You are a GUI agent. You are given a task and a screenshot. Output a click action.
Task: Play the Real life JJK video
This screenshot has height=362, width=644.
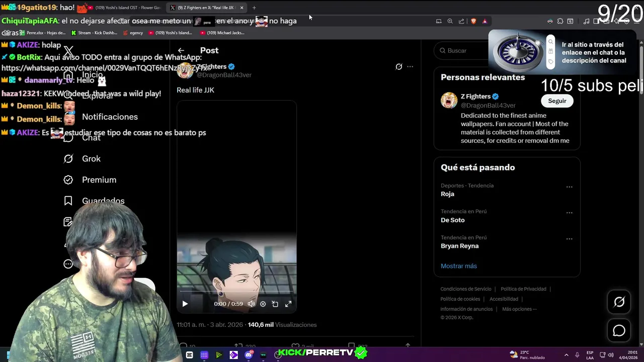coord(185,304)
